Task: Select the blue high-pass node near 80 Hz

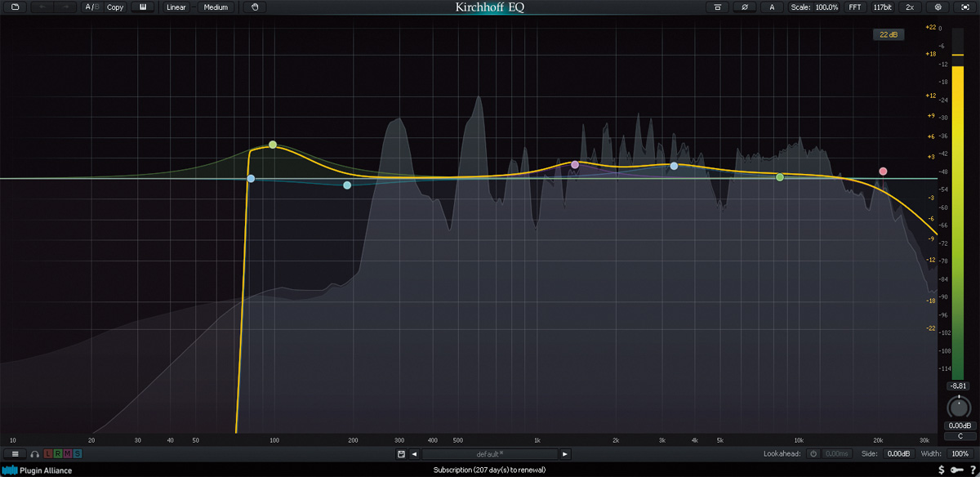Action: click(251, 178)
